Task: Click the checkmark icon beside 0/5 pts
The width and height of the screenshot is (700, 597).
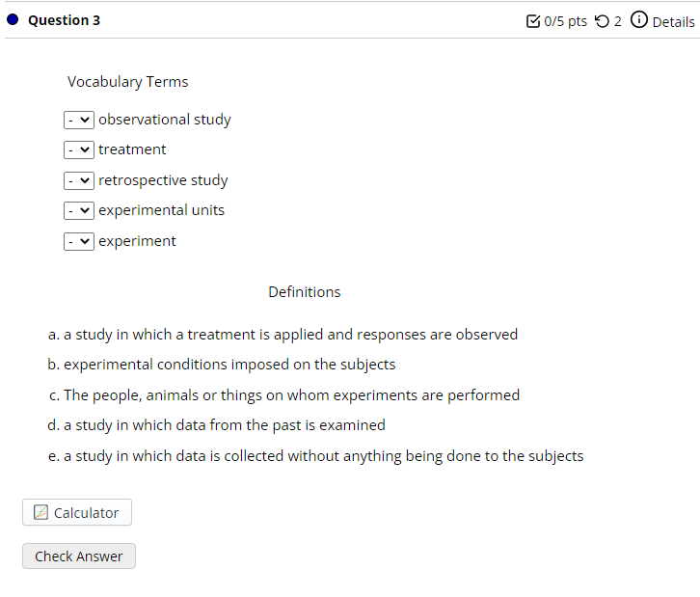Action: coord(533,21)
